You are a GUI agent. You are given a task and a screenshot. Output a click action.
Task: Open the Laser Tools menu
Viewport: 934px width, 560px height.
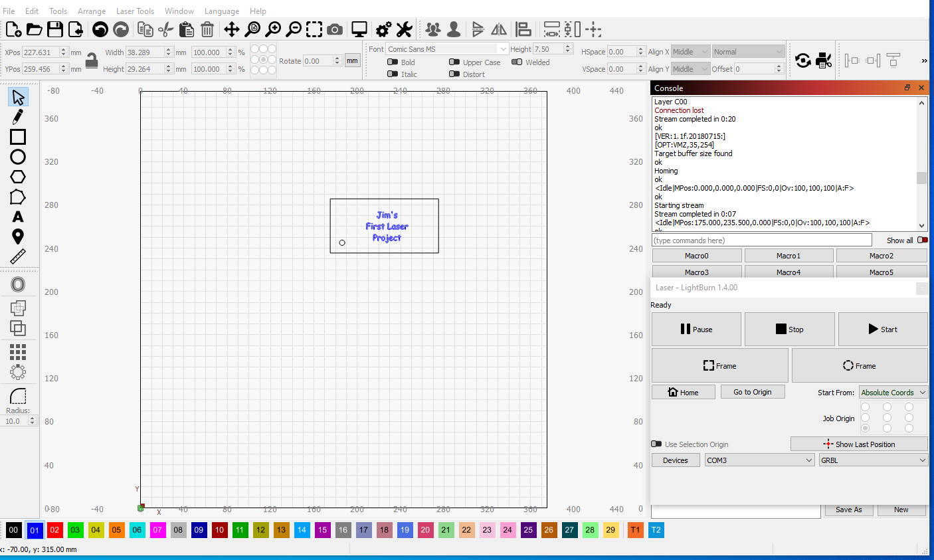tap(135, 11)
